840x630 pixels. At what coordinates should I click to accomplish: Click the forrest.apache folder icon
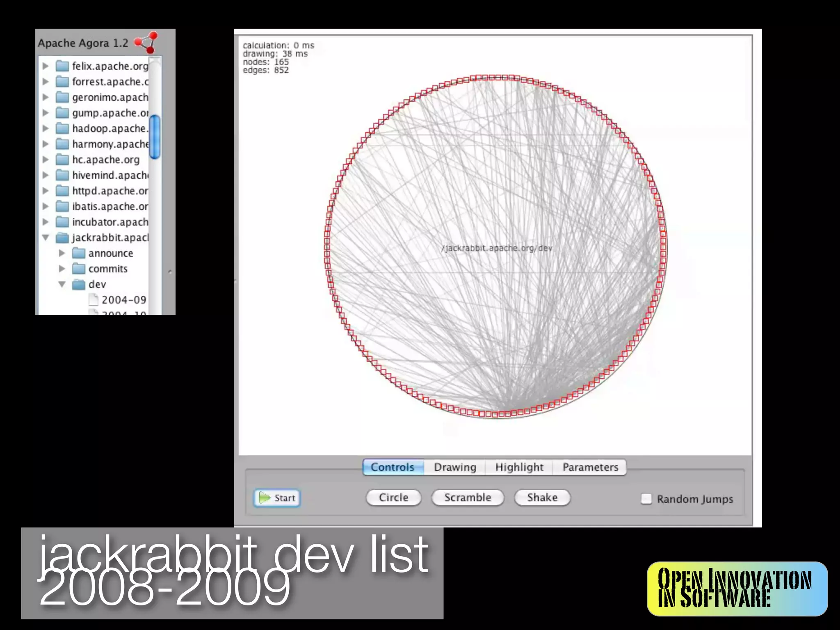[62, 82]
